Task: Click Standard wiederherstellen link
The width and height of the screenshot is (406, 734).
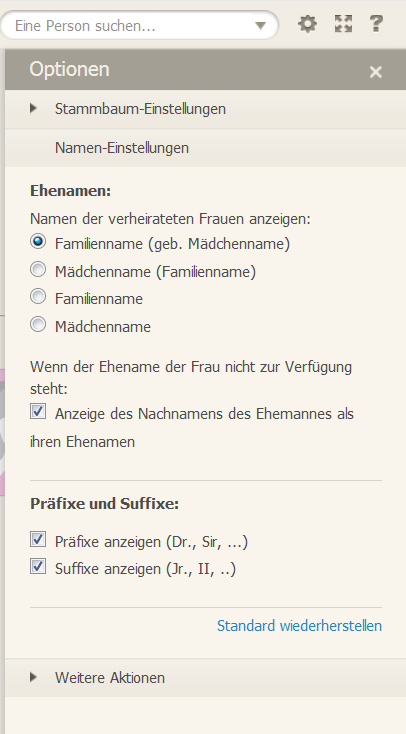Action: click(x=299, y=626)
